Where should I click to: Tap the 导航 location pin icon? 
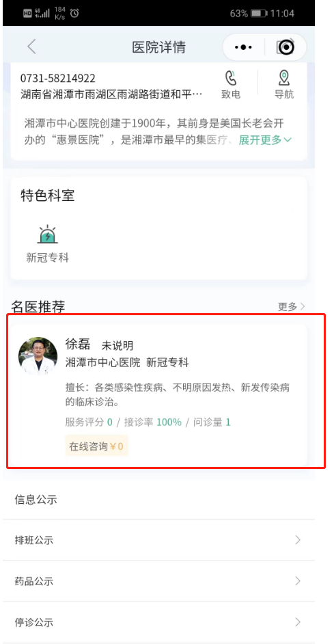[x=284, y=78]
